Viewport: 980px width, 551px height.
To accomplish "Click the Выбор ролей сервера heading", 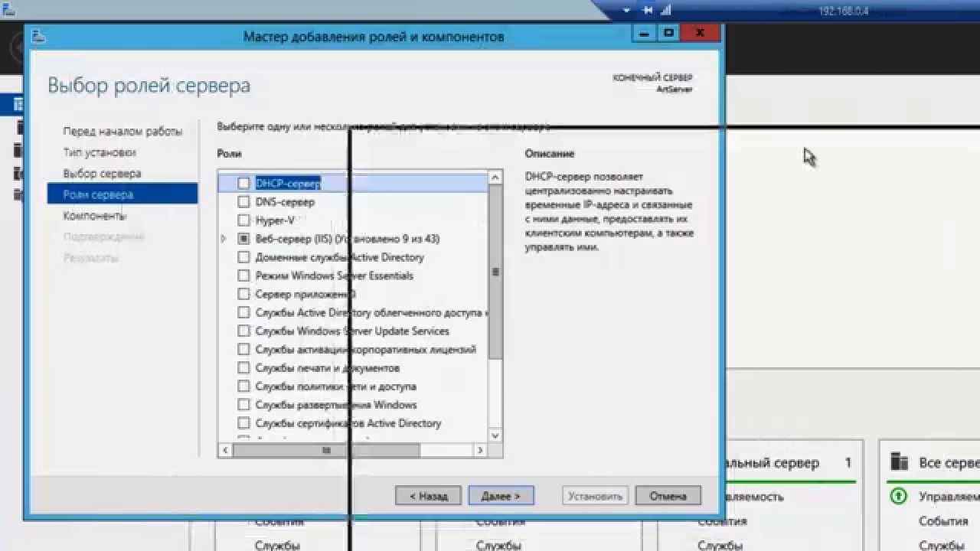I will click(x=149, y=85).
